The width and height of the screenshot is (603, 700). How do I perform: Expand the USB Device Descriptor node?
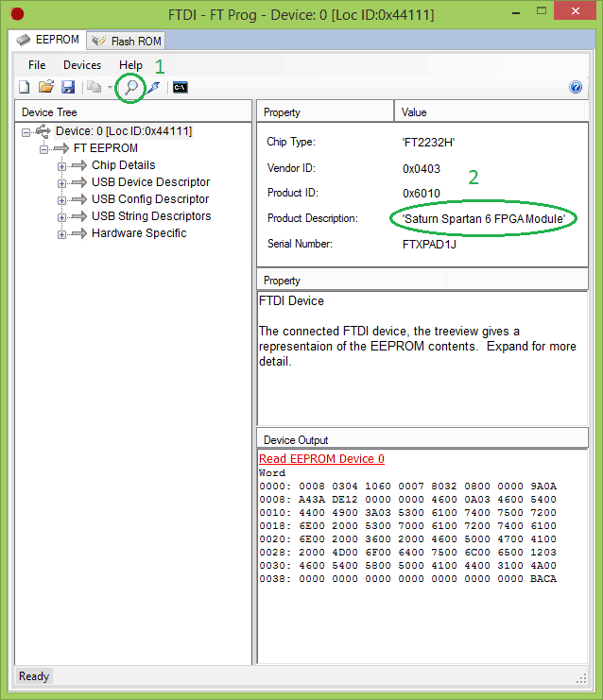(x=62, y=182)
